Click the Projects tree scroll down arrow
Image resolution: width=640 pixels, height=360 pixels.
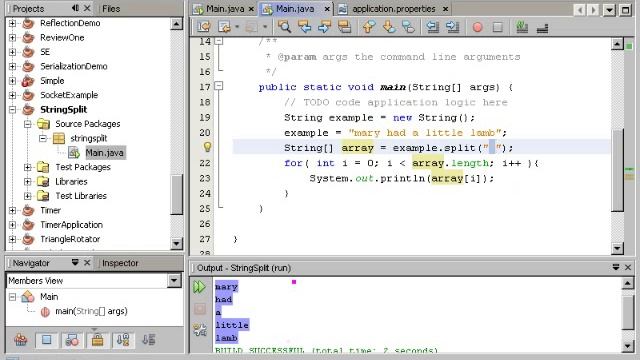click(176, 244)
